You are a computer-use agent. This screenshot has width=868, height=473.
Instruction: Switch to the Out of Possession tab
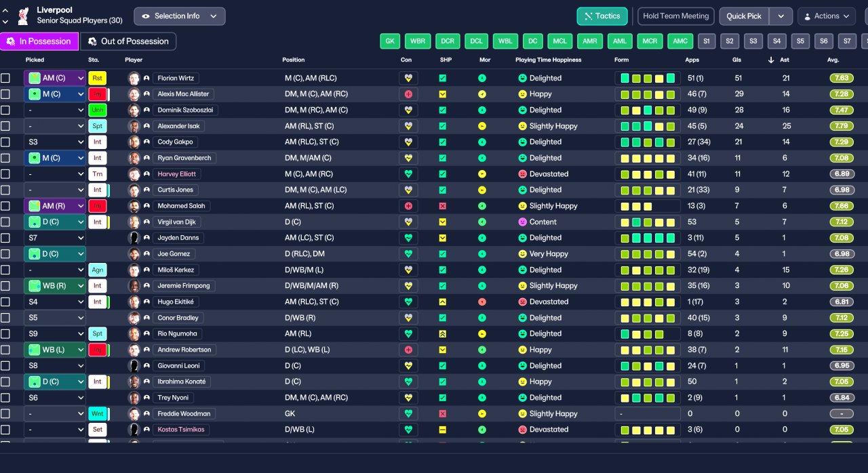point(128,41)
